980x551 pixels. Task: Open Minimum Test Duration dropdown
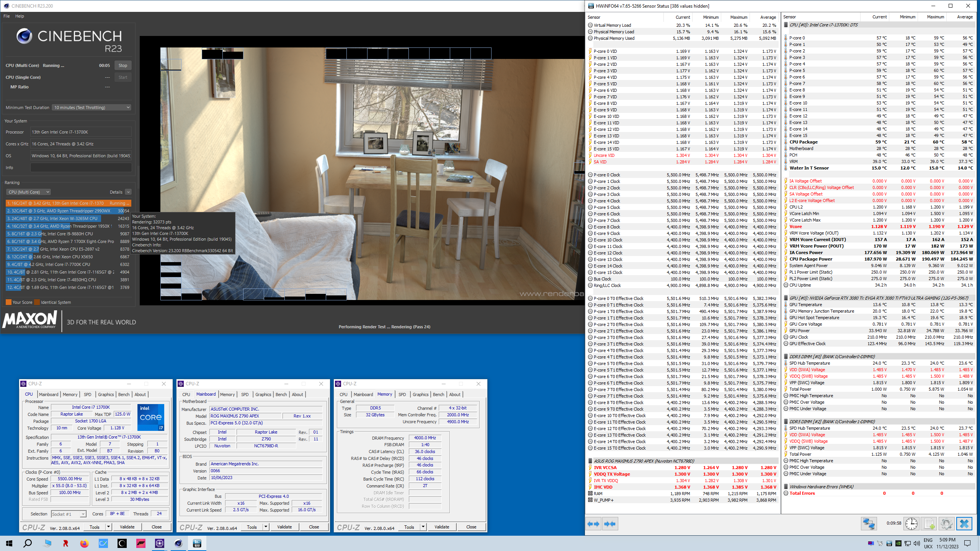click(x=91, y=108)
